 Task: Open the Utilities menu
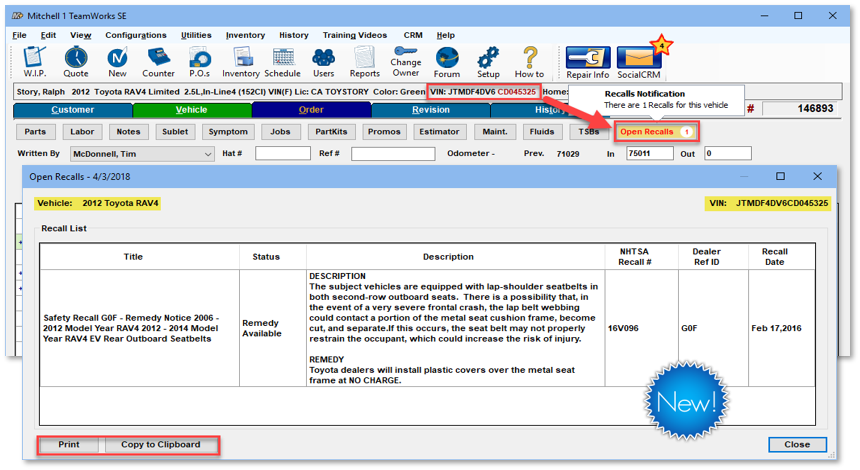(196, 35)
